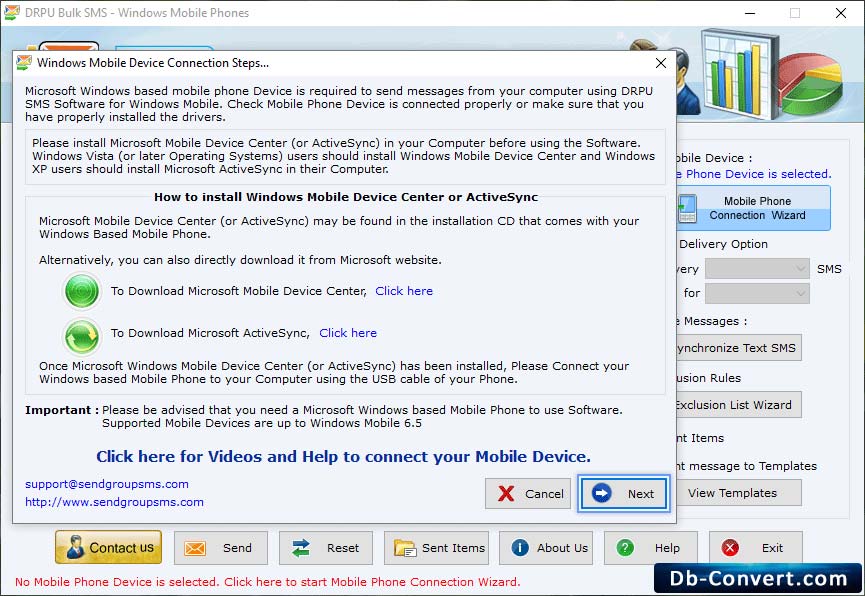Click 'How to install Windows Mobile Device Center' heading
Viewport: 865px width, 596px height.
[346, 197]
